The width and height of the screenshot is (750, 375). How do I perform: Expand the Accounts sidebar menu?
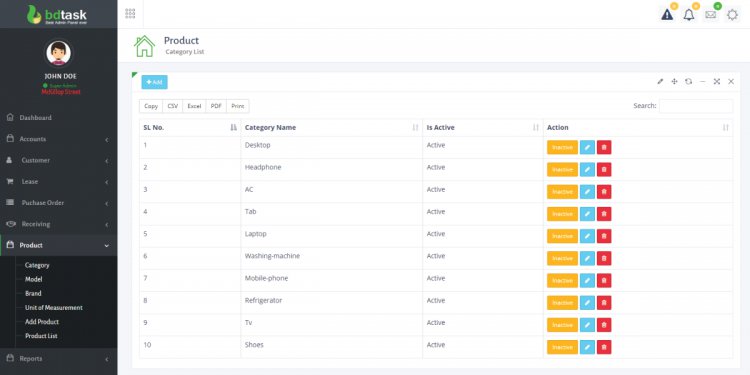tap(58, 139)
